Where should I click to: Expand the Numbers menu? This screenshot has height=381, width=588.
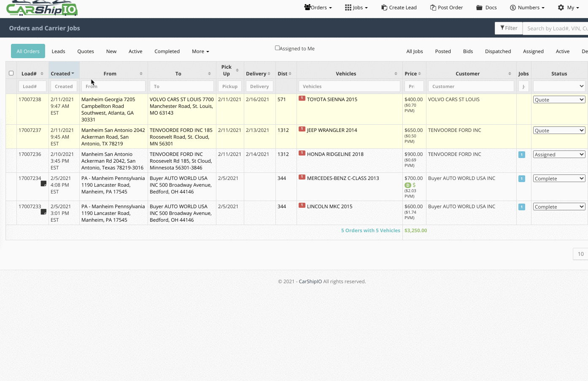[x=527, y=8]
